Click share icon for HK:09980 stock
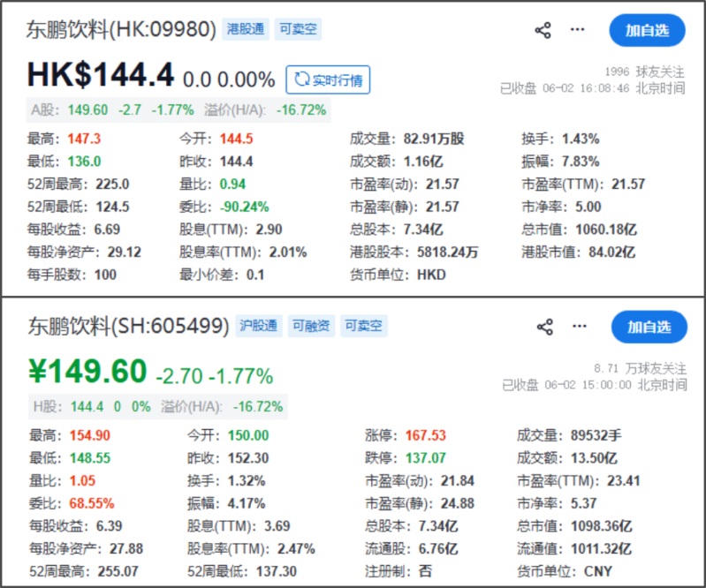Viewport: 706px width, 588px height. point(543,30)
